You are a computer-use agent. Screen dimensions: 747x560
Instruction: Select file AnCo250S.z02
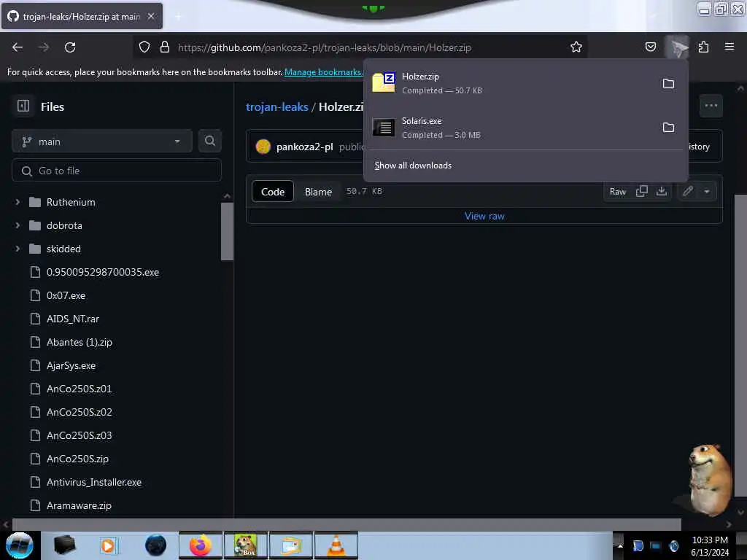click(79, 412)
